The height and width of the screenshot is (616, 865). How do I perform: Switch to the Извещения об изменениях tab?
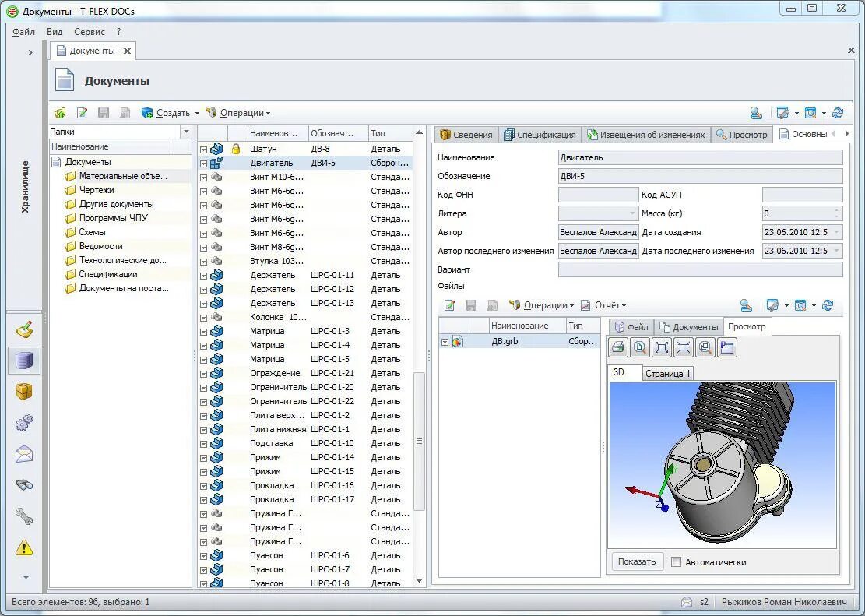coord(645,134)
